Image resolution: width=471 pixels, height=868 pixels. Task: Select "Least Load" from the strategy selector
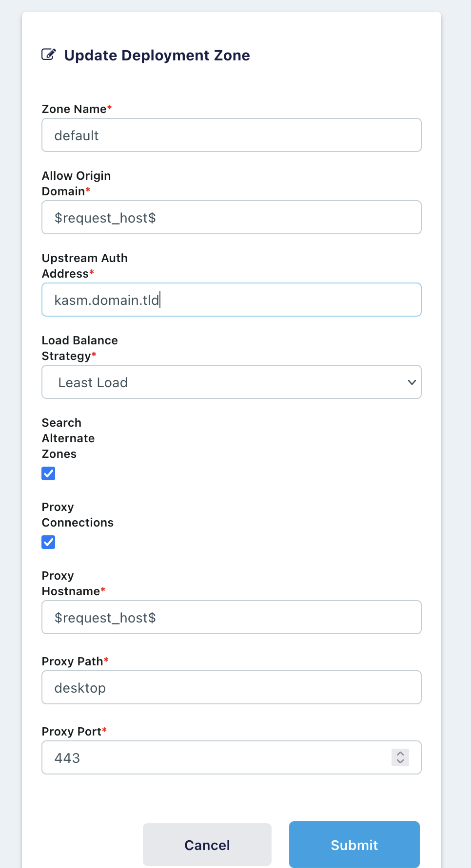(232, 382)
